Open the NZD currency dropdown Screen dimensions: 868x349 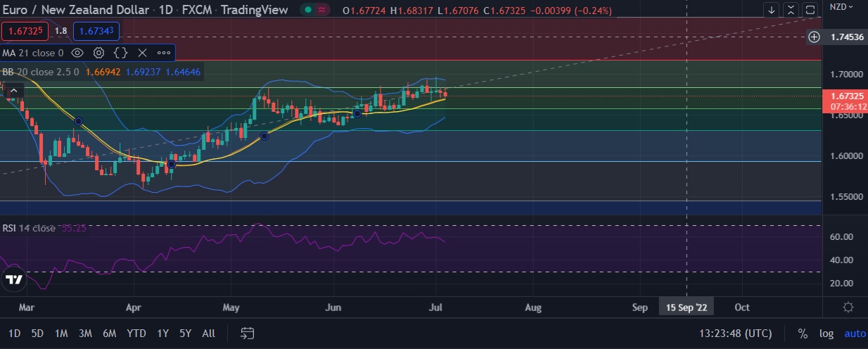pos(843,6)
